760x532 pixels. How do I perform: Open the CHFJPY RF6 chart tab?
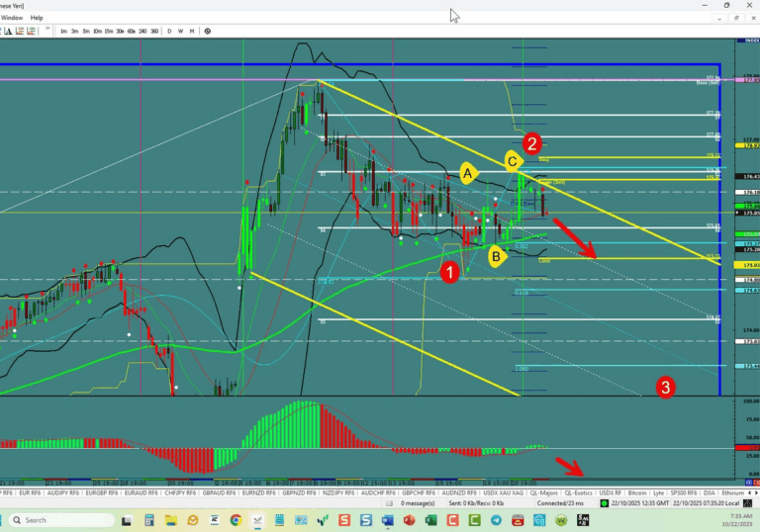tap(180, 492)
